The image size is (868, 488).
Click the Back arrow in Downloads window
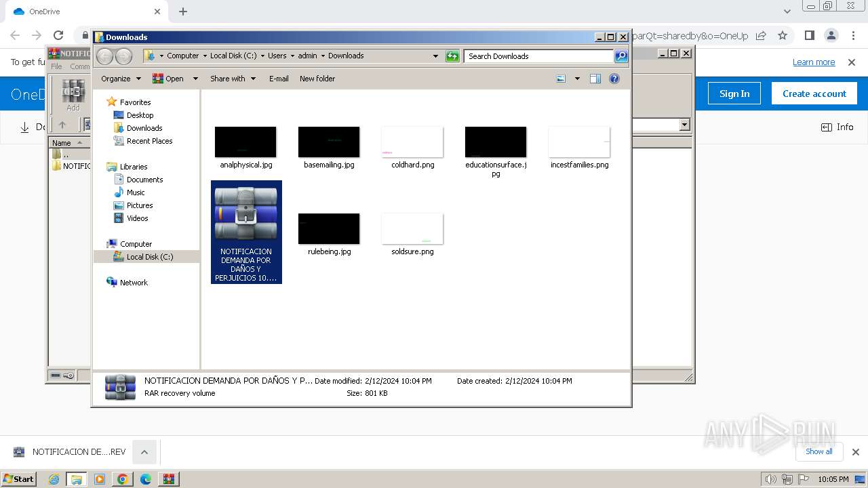click(x=104, y=56)
